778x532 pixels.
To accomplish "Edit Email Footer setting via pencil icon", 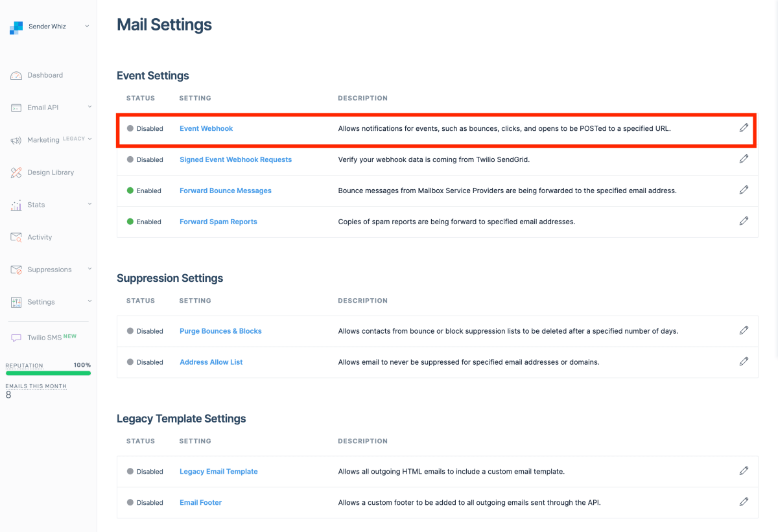I will pos(744,502).
